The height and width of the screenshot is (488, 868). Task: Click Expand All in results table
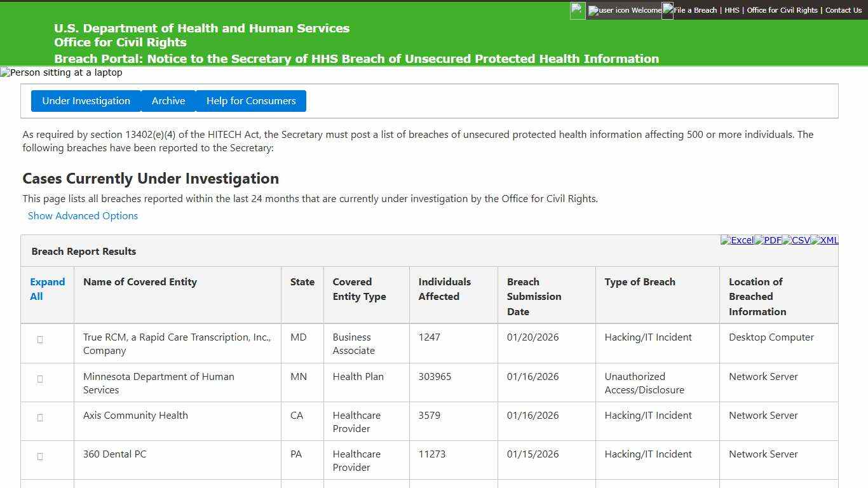coord(47,289)
